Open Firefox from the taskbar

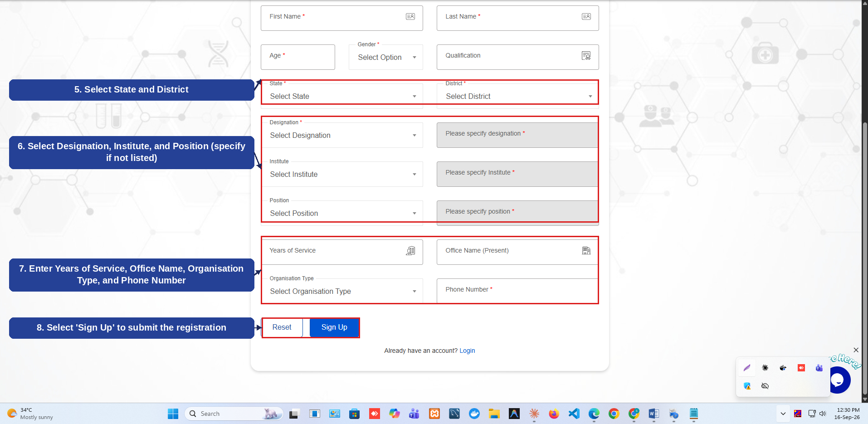(554, 414)
